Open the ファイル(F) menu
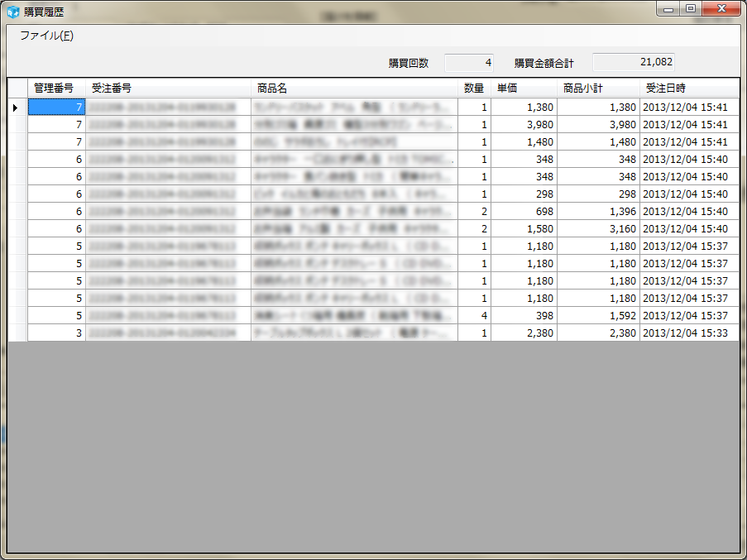Screen dimensions: 747x560 coord(46,36)
